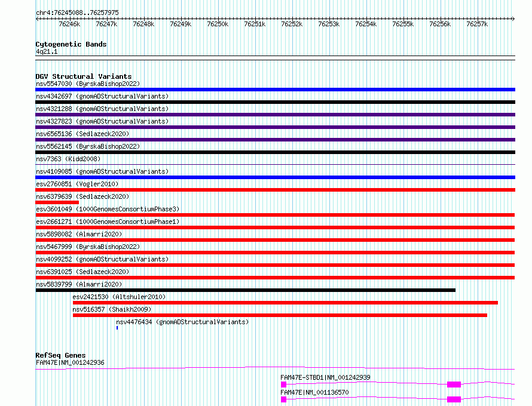Open nsv6391025 (Sedlazeck2020) variant label

82,272
